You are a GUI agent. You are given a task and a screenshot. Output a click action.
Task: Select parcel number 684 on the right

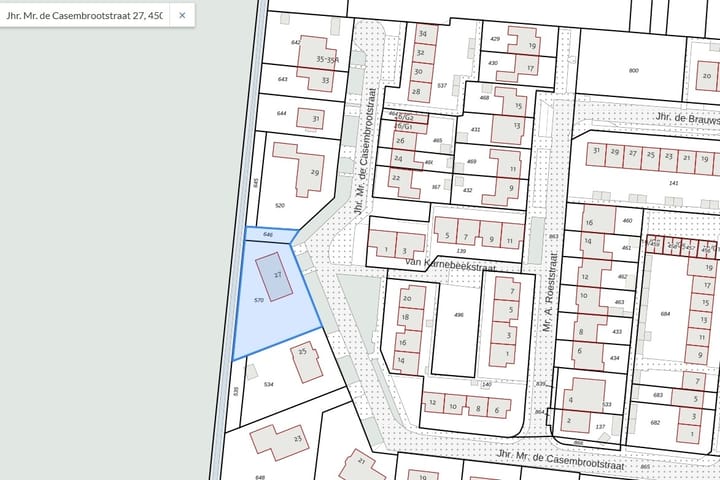(x=666, y=315)
